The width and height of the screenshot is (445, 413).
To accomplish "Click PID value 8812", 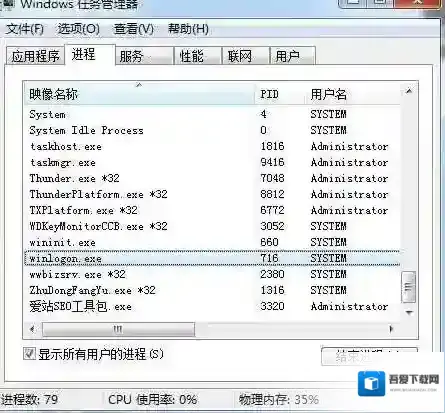I will (272, 194).
